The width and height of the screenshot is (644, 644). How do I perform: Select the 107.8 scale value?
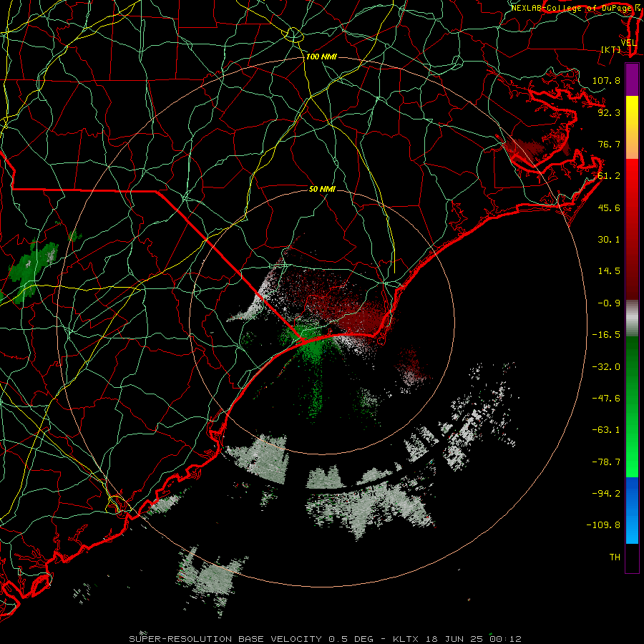coord(606,80)
